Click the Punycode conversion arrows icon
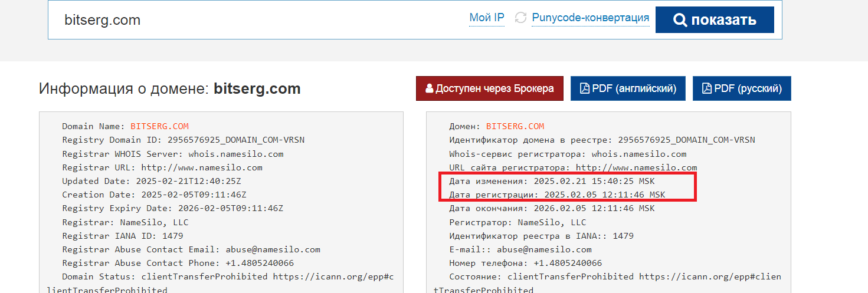Viewport: 868px width, 293px height. pyautogui.click(x=520, y=18)
